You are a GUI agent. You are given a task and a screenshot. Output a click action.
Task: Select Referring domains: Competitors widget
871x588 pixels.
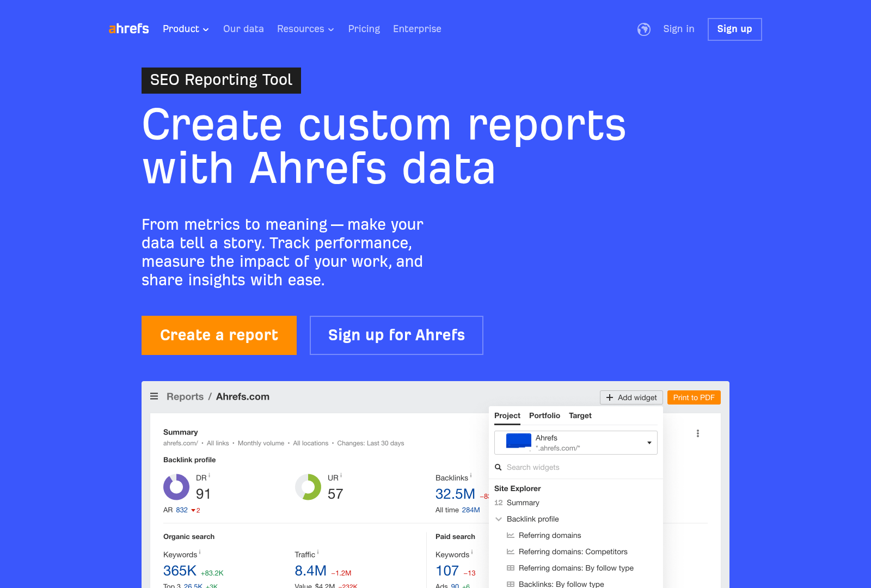573,552
